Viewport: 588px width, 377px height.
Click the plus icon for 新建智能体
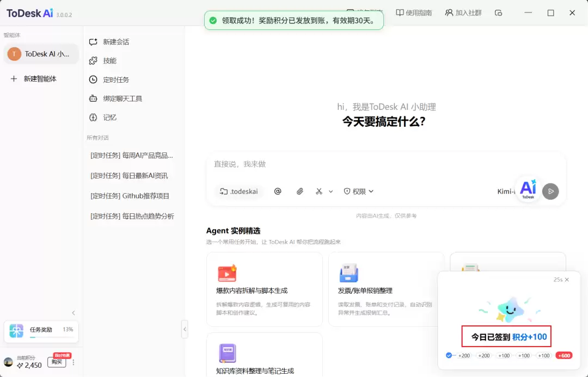(x=14, y=79)
